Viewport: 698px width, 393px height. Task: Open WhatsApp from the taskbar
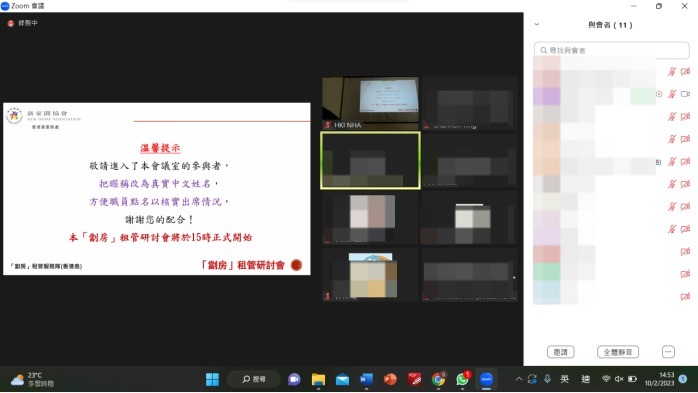pyautogui.click(x=463, y=380)
